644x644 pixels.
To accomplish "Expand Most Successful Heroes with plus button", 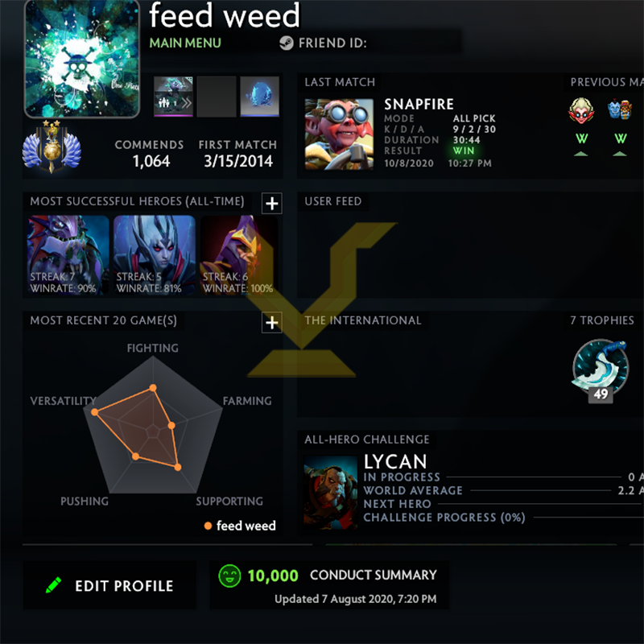I will point(272,204).
